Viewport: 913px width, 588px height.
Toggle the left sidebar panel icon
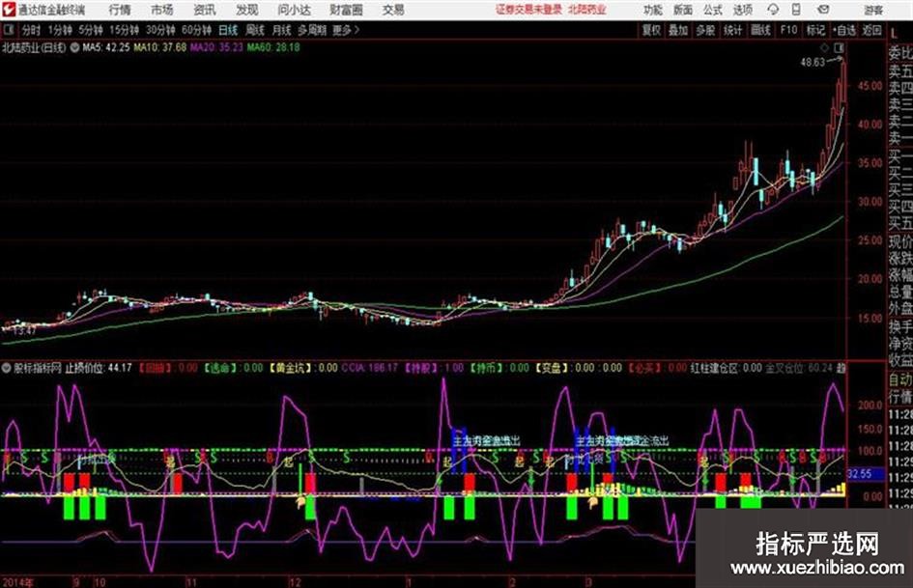(8, 30)
